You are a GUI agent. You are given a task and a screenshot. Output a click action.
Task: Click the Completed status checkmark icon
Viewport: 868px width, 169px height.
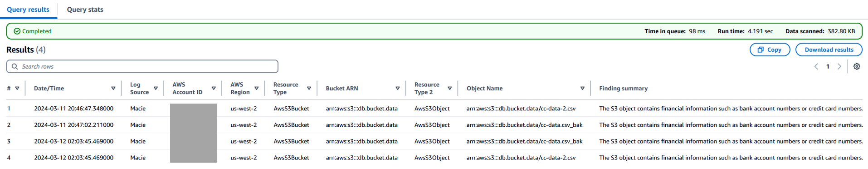17,31
